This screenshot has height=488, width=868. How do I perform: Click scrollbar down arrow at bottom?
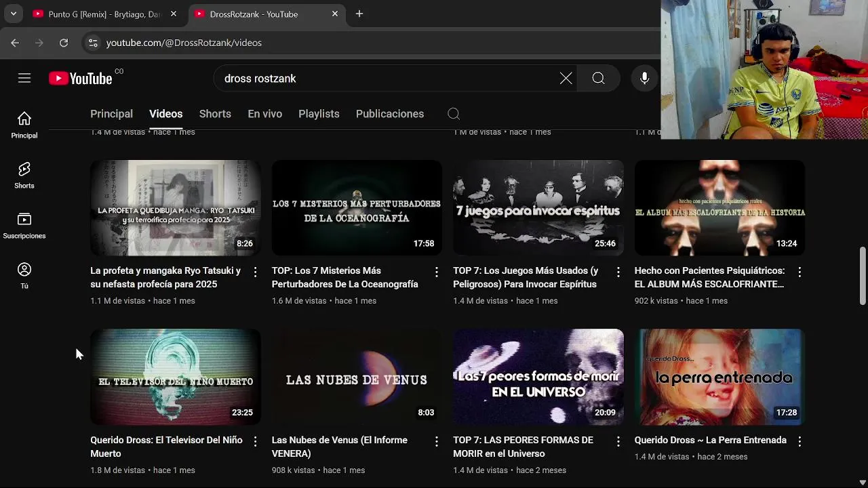point(863,483)
